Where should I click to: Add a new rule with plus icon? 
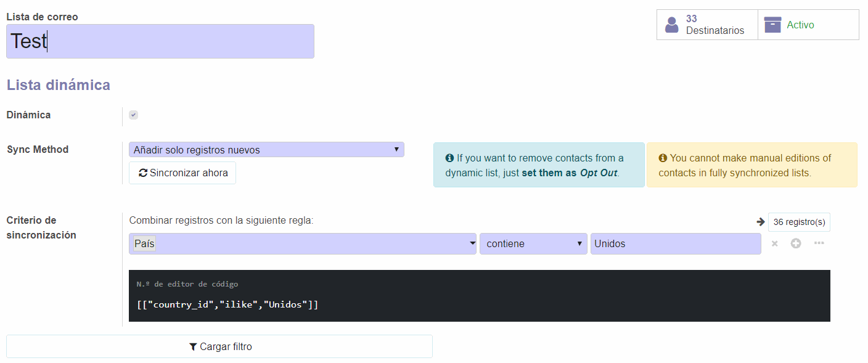tap(796, 243)
